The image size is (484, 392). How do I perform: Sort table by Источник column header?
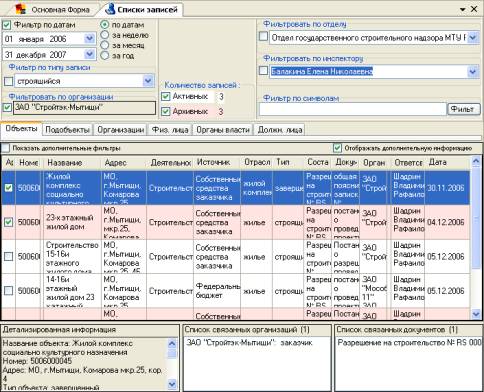[217, 163]
